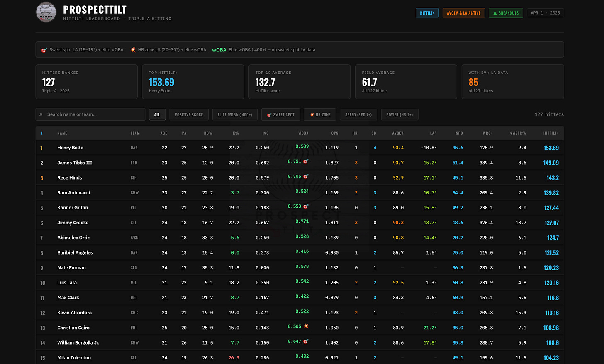Click the HITTERS RANKED 127 card
Viewport: 604px width, 364px height.
tap(86, 82)
